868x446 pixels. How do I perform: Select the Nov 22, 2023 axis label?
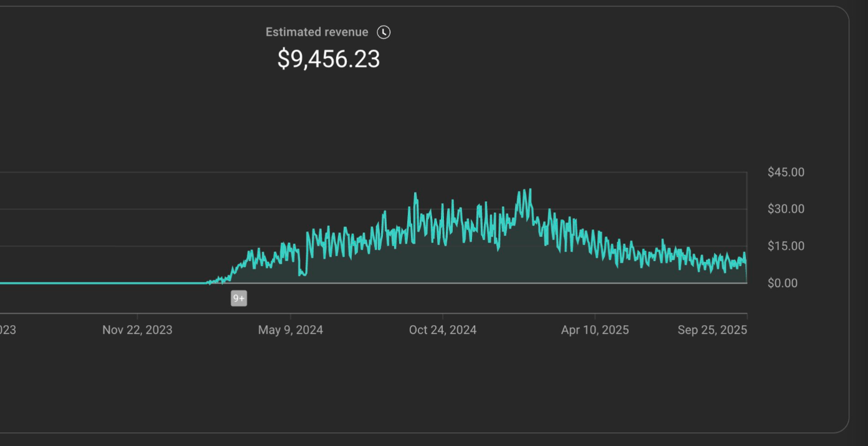tap(137, 330)
